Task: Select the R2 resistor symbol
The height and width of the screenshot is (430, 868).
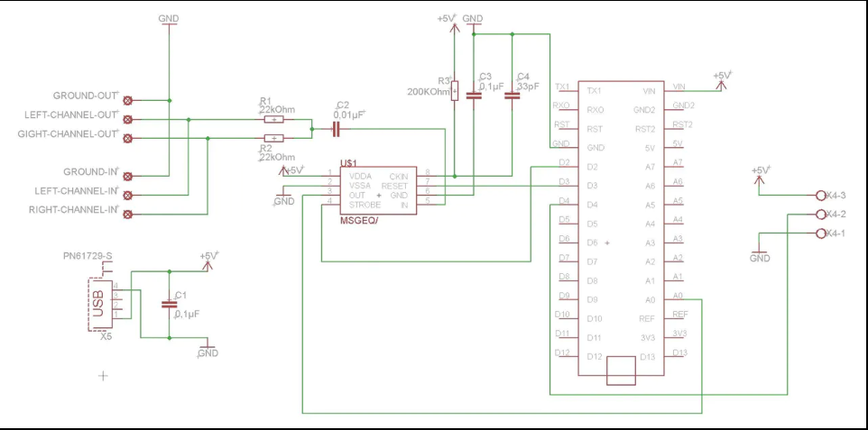Action: [x=274, y=138]
